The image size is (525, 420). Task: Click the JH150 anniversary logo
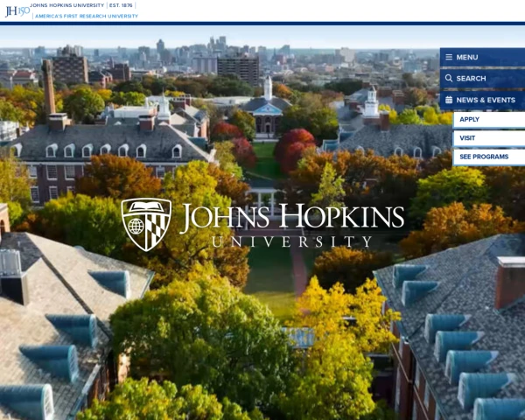(x=17, y=11)
